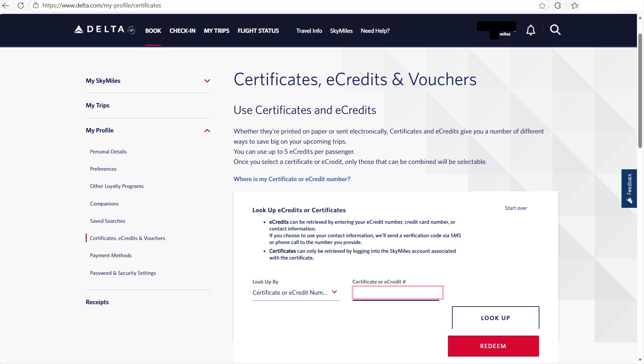644x364 pixels.
Task: Open browser extensions puzzle icon
Action: point(558,5)
